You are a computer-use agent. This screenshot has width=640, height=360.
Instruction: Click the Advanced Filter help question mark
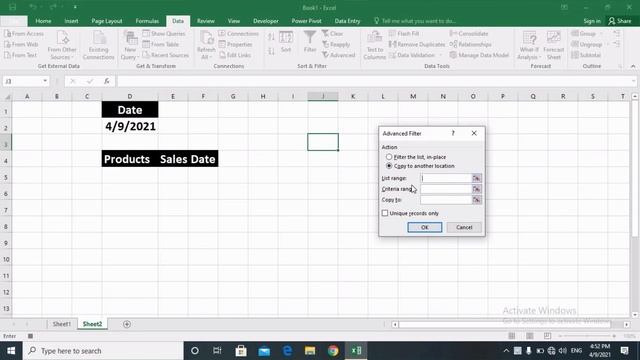(453, 133)
